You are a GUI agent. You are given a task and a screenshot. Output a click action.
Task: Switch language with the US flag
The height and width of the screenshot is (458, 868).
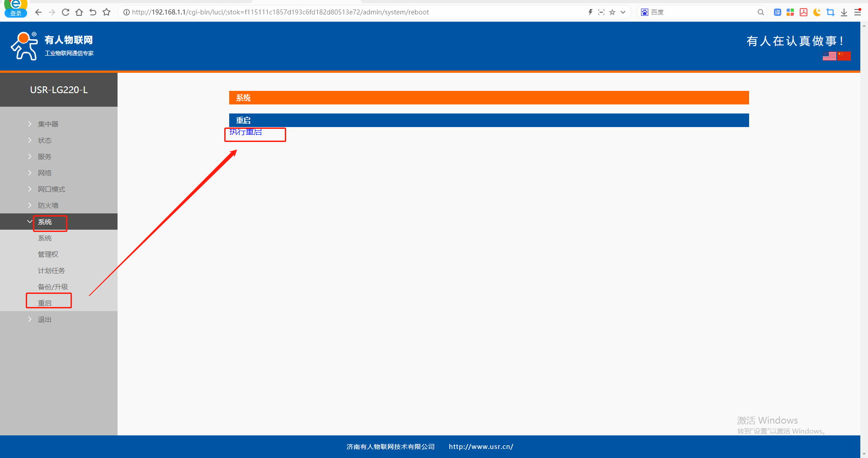click(x=829, y=56)
